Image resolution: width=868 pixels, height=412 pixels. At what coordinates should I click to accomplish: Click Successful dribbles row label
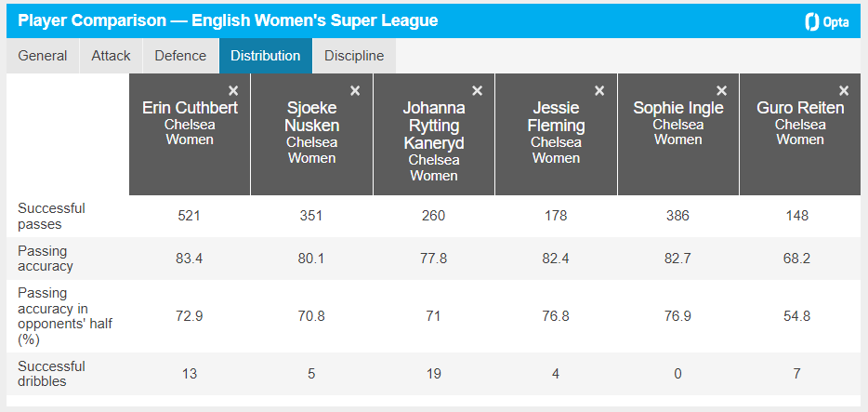pos(51,374)
